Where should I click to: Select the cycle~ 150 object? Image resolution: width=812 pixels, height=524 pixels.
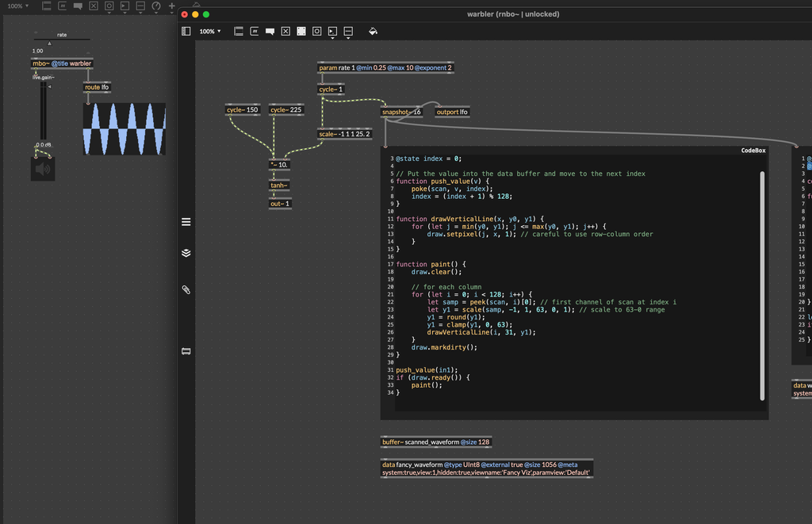pyautogui.click(x=243, y=110)
